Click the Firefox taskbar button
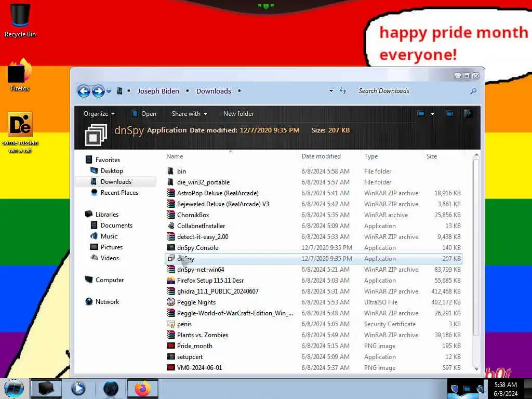 143,389
